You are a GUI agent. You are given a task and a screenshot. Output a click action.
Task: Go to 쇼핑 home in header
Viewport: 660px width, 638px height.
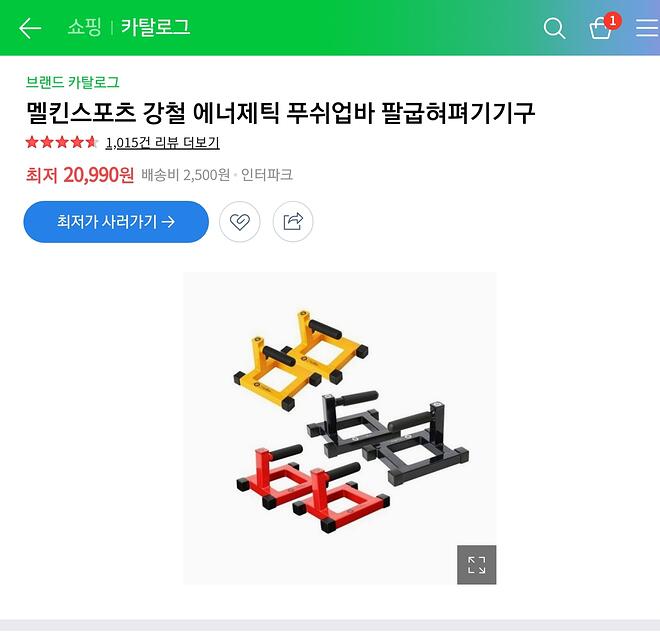(84, 27)
